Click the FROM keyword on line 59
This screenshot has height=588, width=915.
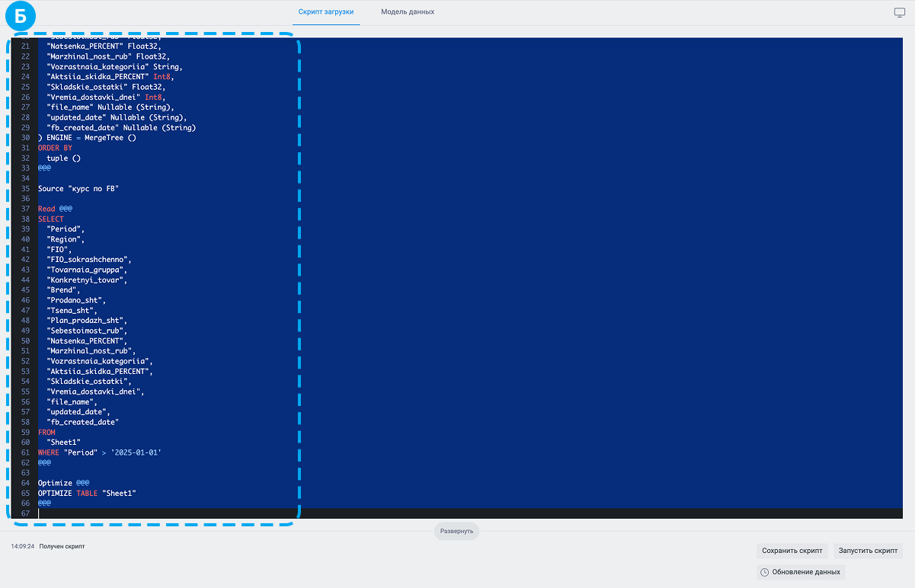point(46,432)
